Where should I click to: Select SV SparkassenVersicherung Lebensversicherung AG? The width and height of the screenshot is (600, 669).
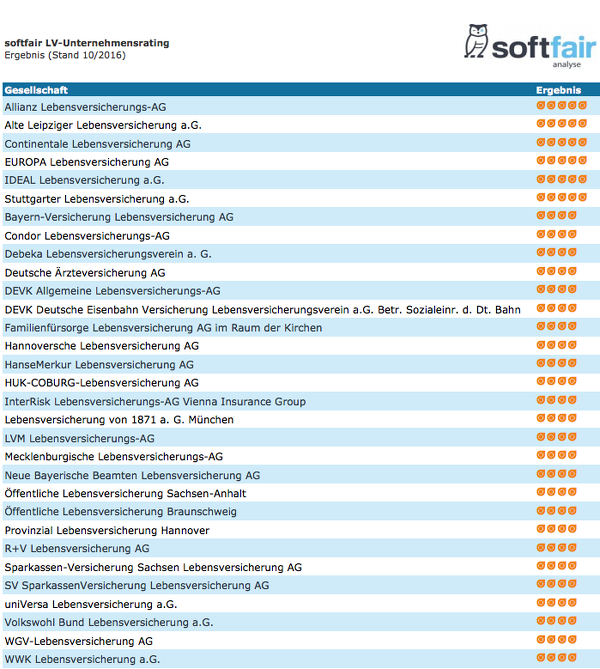click(x=137, y=586)
